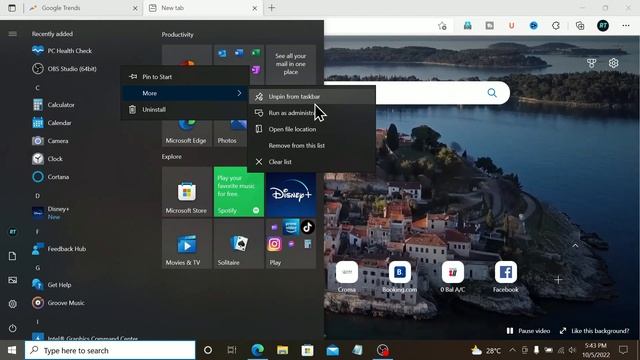The width and height of the screenshot is (640, 360).
Task: Open Feedback Hub
Action: [x=59, y=249]
